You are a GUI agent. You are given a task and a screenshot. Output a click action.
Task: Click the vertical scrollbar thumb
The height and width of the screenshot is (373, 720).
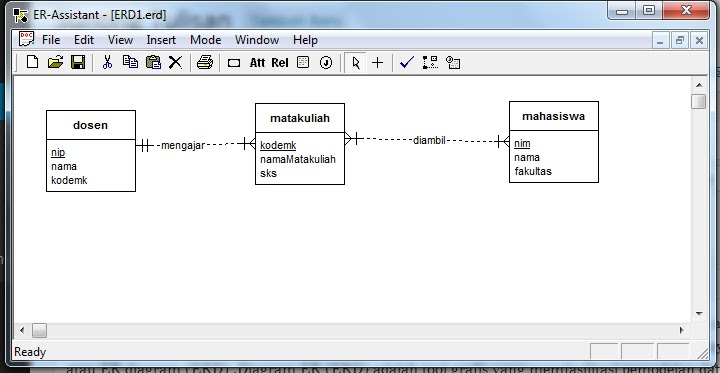(699, 102)
